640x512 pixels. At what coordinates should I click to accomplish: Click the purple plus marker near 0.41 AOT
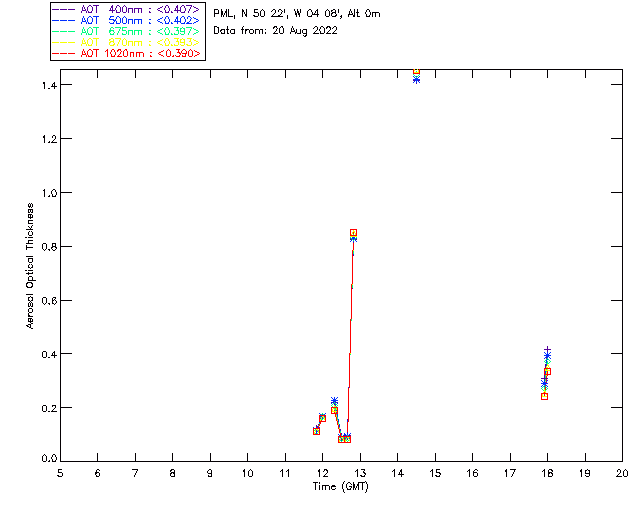(x=547, y=350)
